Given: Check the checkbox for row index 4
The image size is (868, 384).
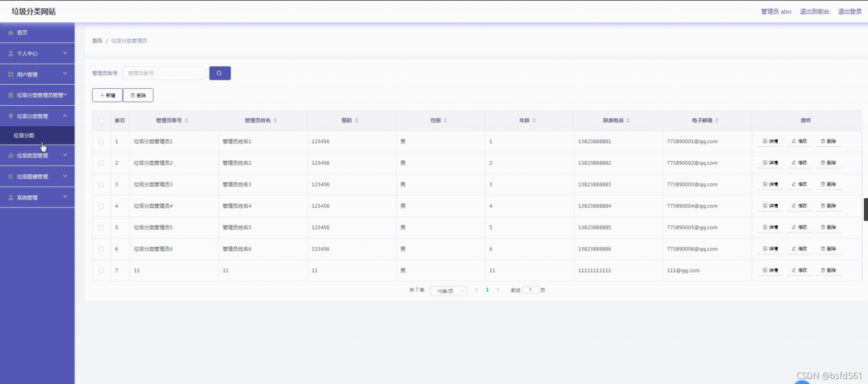Looking at the screenshot, I should (102, 206).
